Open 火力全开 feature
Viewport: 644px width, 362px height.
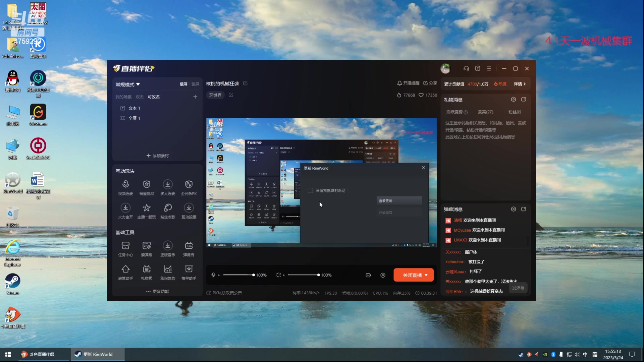pos(125,211)
